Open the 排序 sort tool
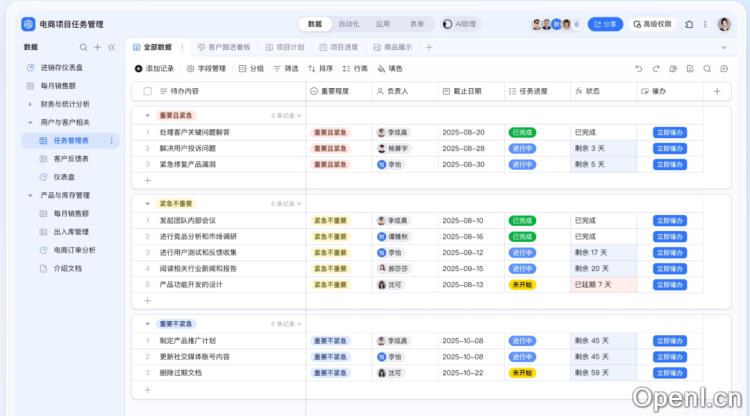Screen dimensions: 750x416 (x=320, y=69)
